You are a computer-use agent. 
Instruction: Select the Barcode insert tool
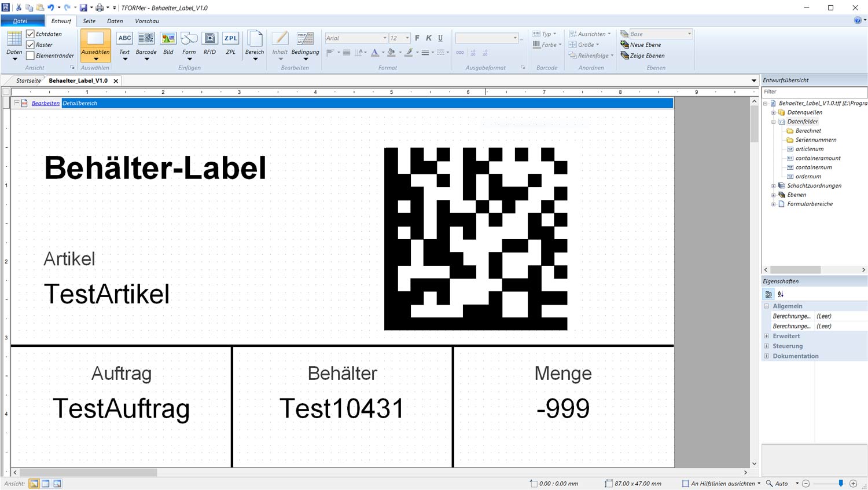(146, 43)
